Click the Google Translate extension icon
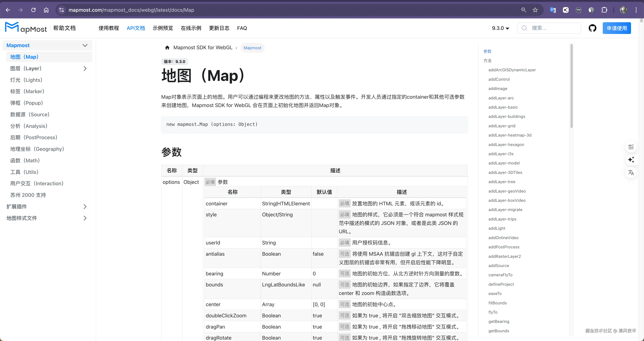This screenshot has height=341, width=644. tap(553, 10)
